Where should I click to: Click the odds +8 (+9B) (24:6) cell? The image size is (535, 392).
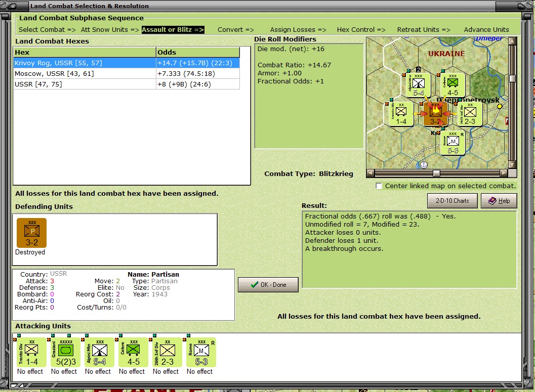click(x=198, y=84)
